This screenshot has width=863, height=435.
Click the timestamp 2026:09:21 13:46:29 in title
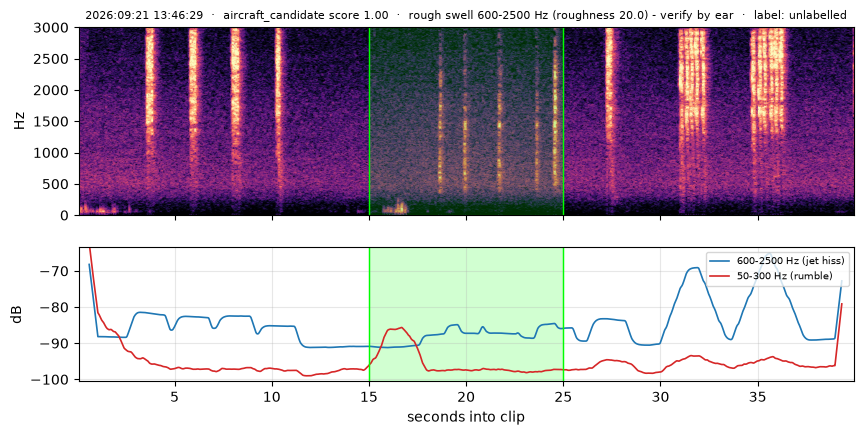(144, 15)
